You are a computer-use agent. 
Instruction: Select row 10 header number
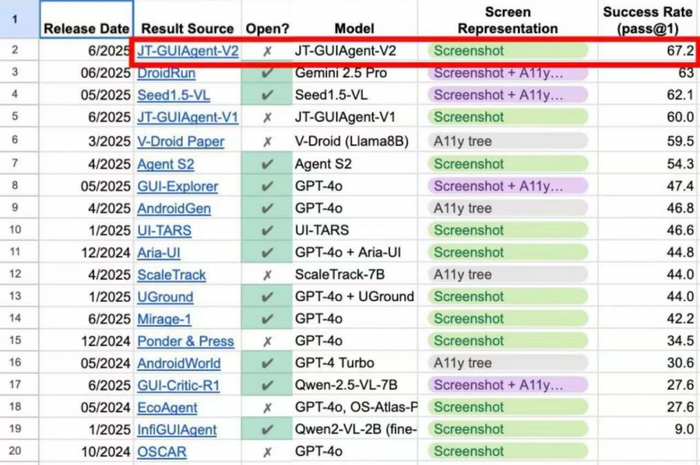(x=15, y=230)
